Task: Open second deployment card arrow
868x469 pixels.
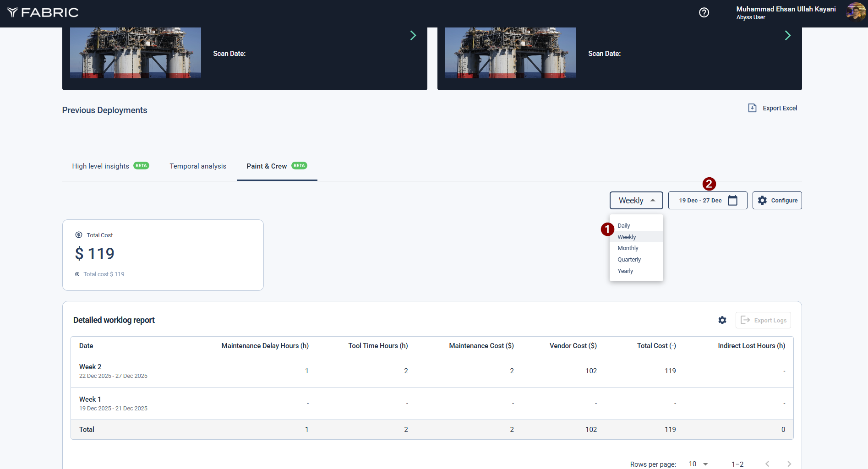Action: [x=787, y=36]
